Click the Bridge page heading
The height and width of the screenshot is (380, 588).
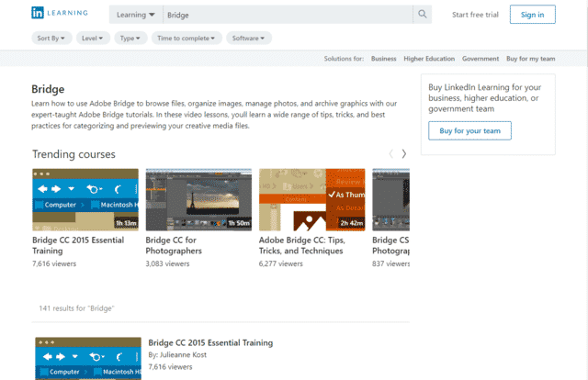tap(48, 89)
